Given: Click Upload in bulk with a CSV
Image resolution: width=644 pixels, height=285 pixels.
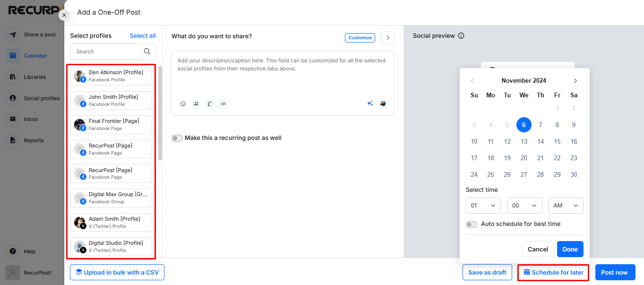Looking at the screenshot, I should click(x=117, y=272).
